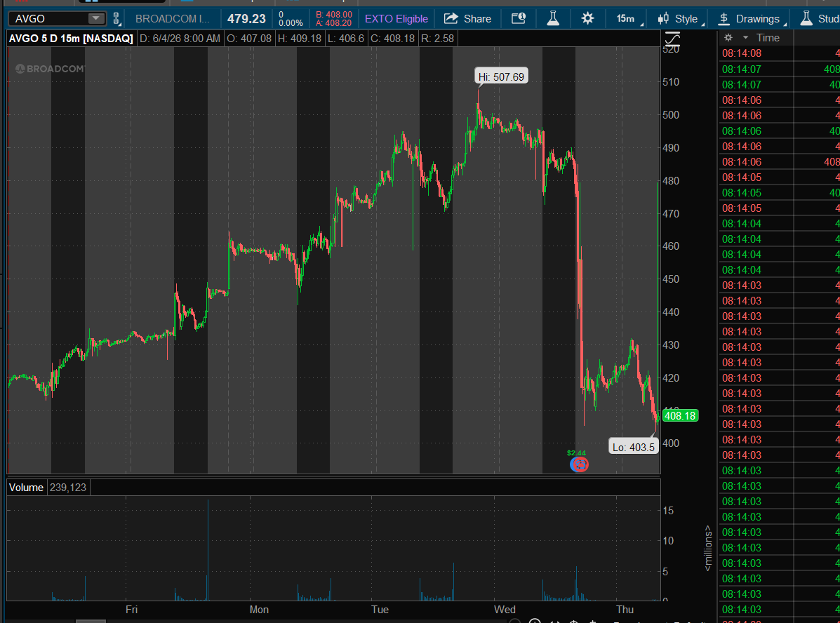Click the Hi: 507.69 bubble

click(x=502, y=76)
